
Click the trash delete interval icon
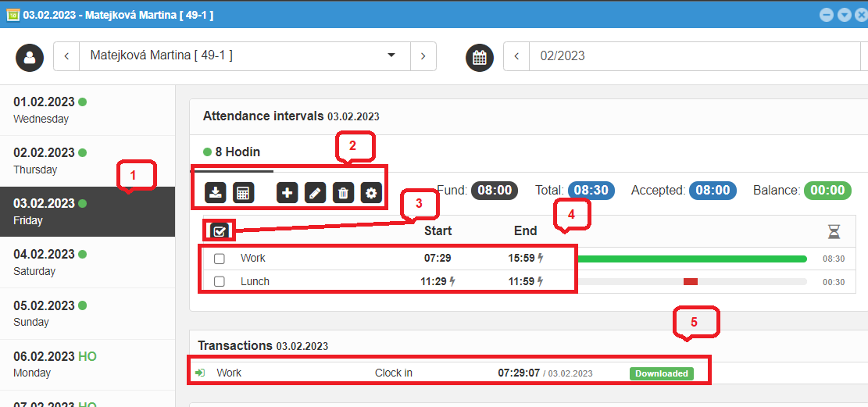343,193
